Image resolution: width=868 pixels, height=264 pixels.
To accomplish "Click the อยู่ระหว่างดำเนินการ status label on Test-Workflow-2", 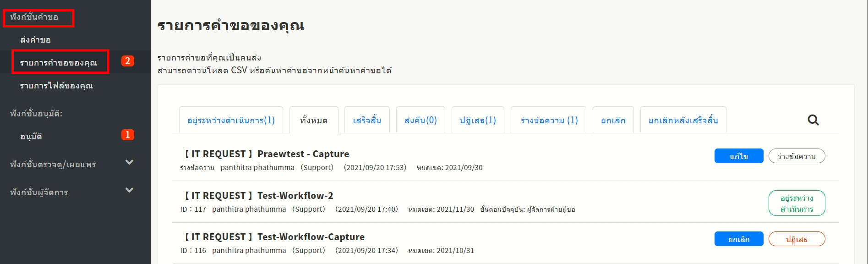I will point(797,203).
